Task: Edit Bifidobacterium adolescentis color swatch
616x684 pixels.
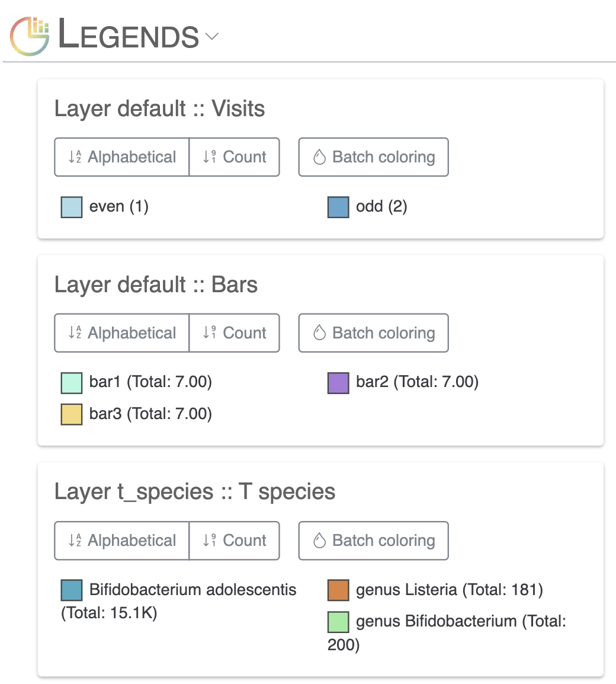Action: tap(72, 590)
